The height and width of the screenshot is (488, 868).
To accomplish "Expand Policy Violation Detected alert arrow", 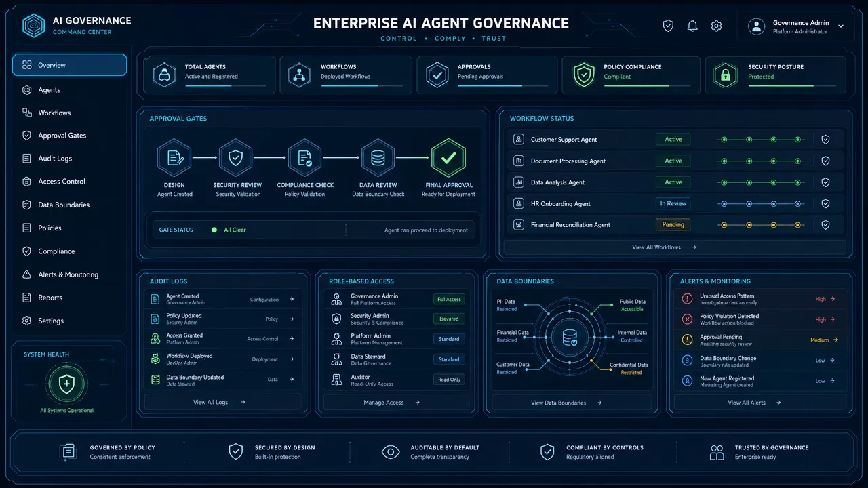I will click(x=833, y=319).
